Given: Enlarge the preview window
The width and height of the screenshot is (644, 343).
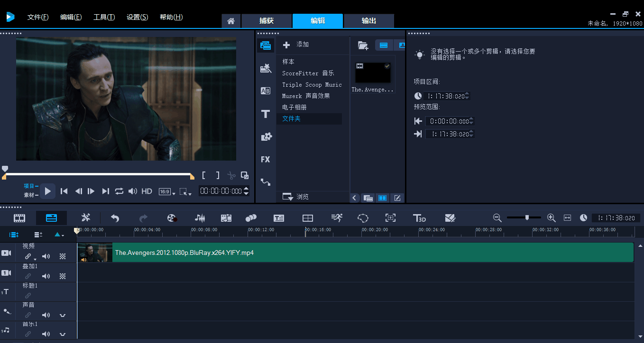Looking at the screenshot, I should (245, 175).
